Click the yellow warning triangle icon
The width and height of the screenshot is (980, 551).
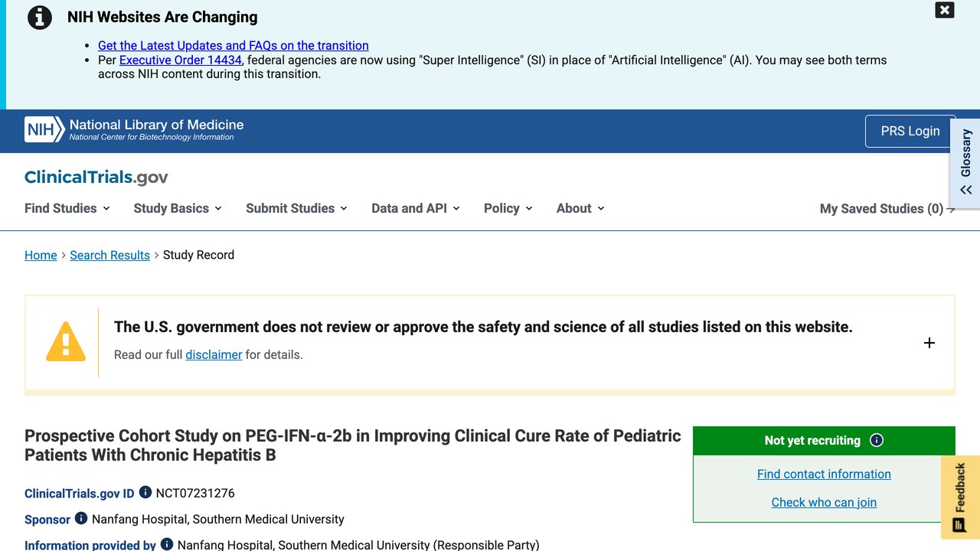coord(66,341)
